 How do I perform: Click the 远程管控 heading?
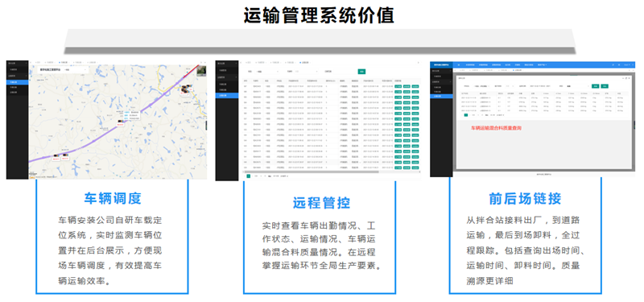(321, 203)
